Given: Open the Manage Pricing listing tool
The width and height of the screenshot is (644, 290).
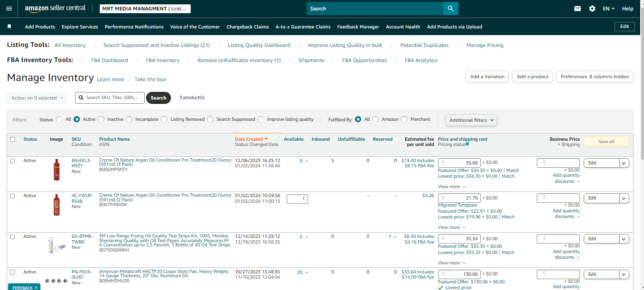Looking at the screenshot, I should pyautogui.click(x=485, y=45).
